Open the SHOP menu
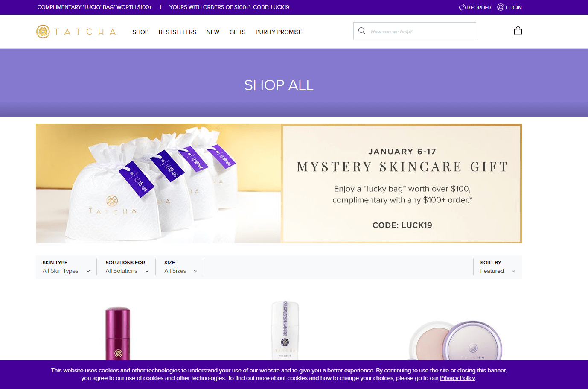The height and width of the screenshot is (389, 588). pos(140,32)
